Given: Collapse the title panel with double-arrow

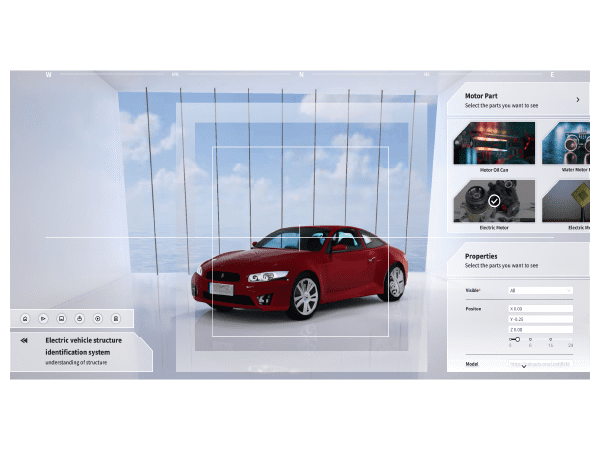Looking at the screenshot, I should [x=24, y=340].
